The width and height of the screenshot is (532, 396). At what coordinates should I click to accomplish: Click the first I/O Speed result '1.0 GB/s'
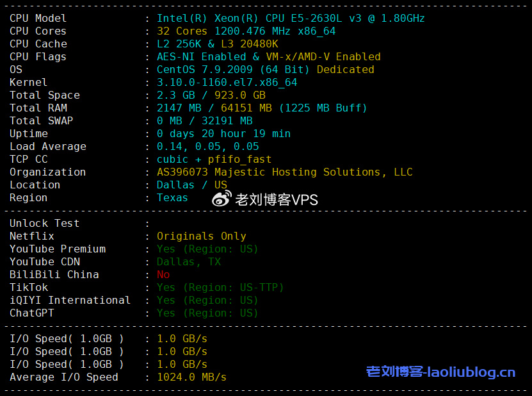click(182, 339)
